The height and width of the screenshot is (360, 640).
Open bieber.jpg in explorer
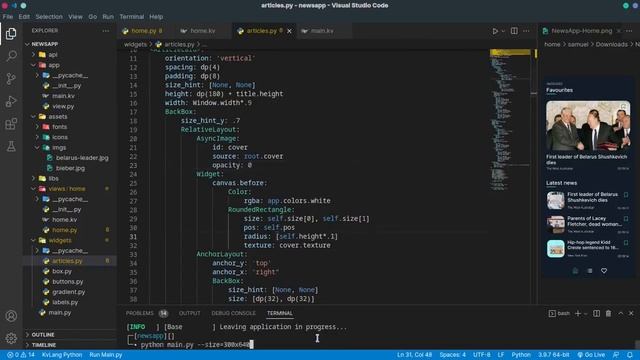pos(70,168)
